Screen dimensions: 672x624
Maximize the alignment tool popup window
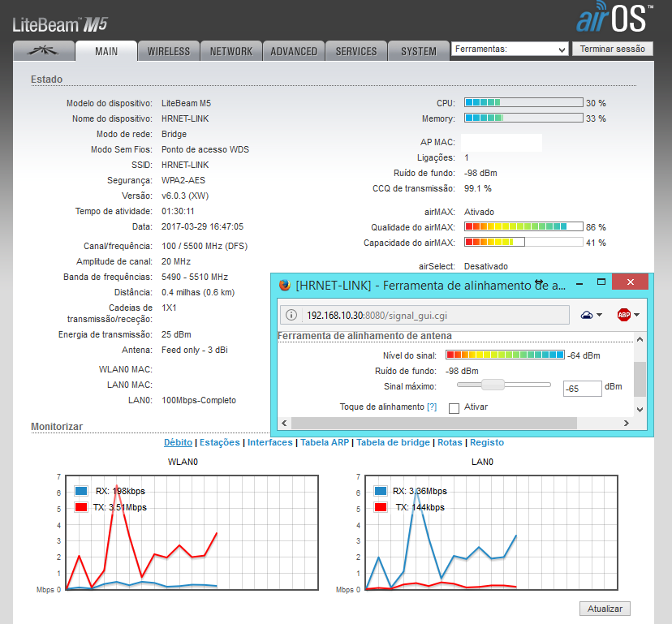(x=601, y=282)
